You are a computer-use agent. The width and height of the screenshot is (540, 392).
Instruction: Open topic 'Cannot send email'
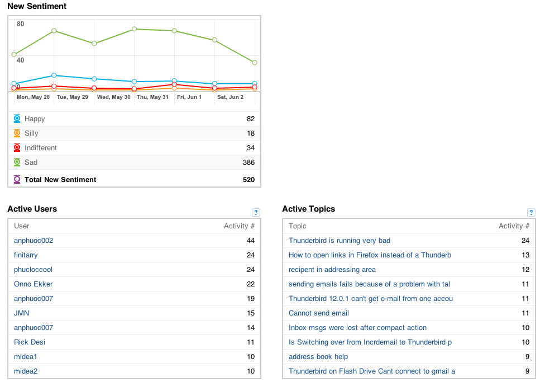tap(319, 313)
